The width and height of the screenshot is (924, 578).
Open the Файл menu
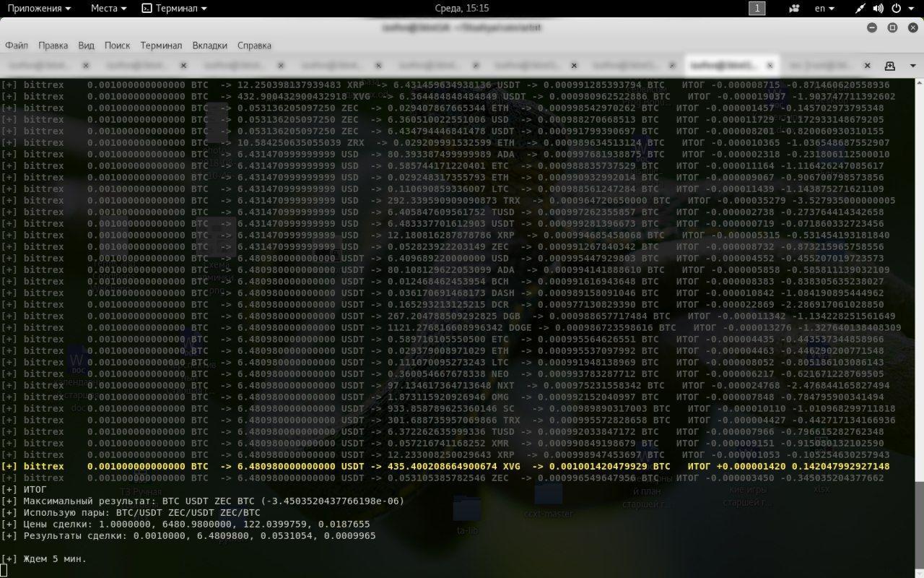click(17, 45)
